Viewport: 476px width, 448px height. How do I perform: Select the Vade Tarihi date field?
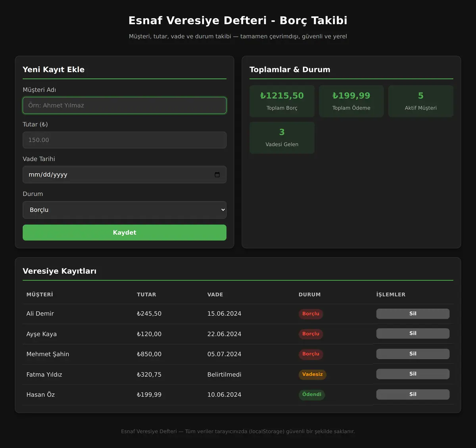(125, 174)
